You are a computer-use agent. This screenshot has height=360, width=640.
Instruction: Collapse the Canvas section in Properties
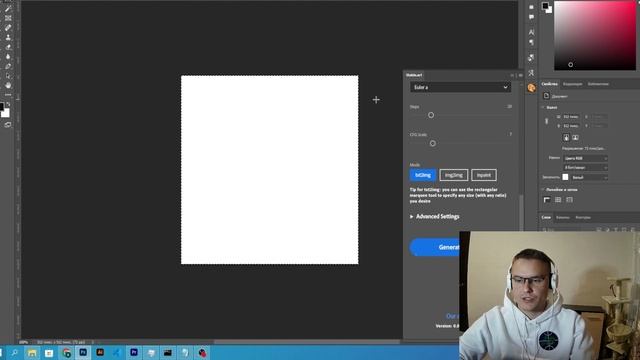pyautogui.click(x=543, y=107)
